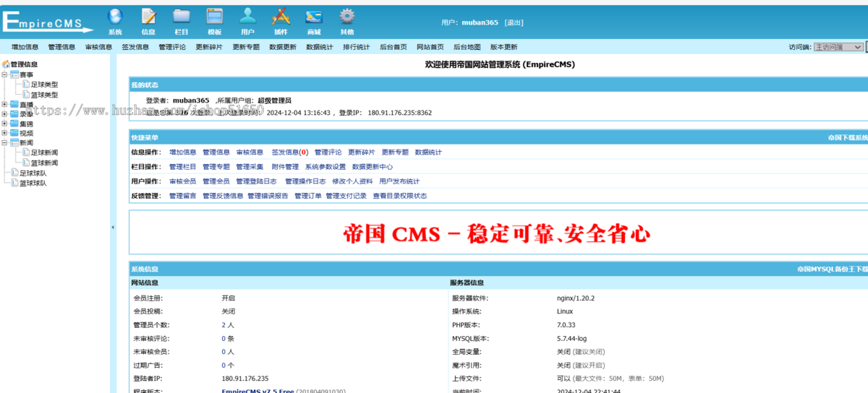Open the 插件 tools icon in header
This screenshot has height=393, width=868.
(281, 17)
